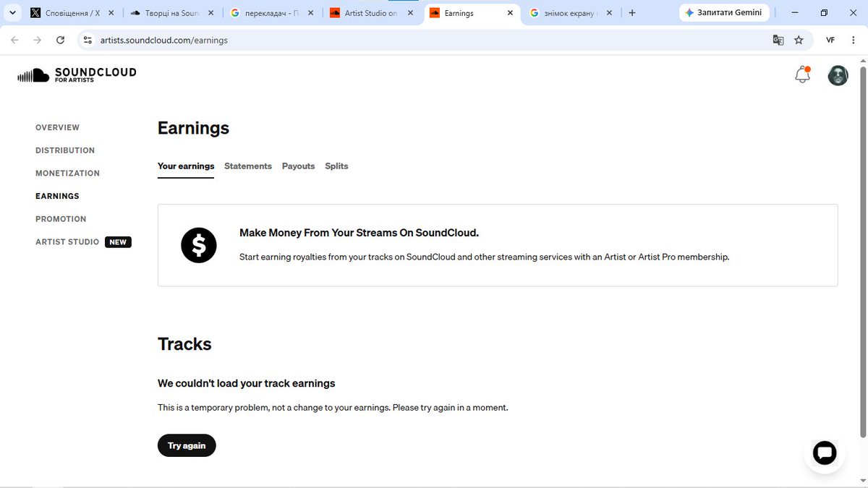Click the SoundCloud for Artists logo

(x=77, y=74)
